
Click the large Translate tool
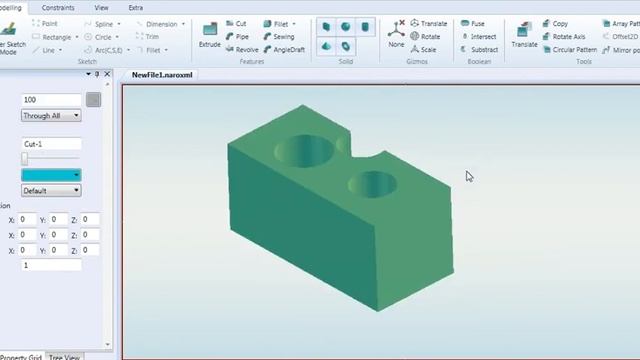[524, 35]
